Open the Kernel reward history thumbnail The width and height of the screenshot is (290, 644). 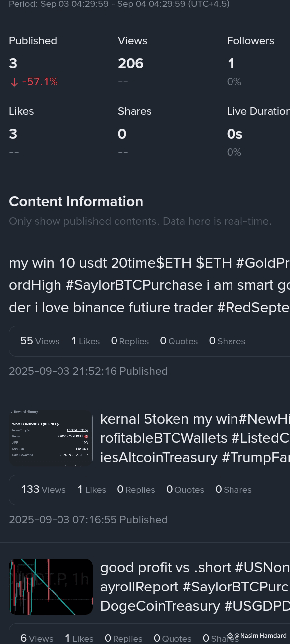51,438
